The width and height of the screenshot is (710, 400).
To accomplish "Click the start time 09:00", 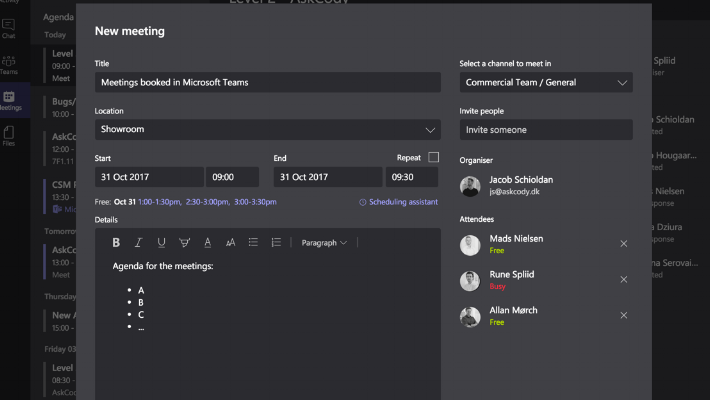I will 232,177.
